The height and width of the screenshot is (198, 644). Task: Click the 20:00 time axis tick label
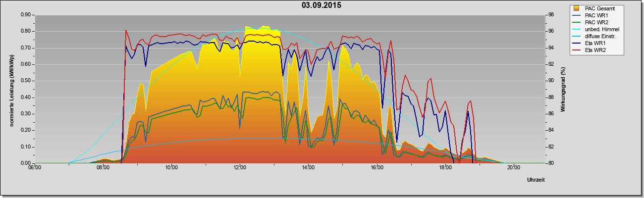point(513,167)
